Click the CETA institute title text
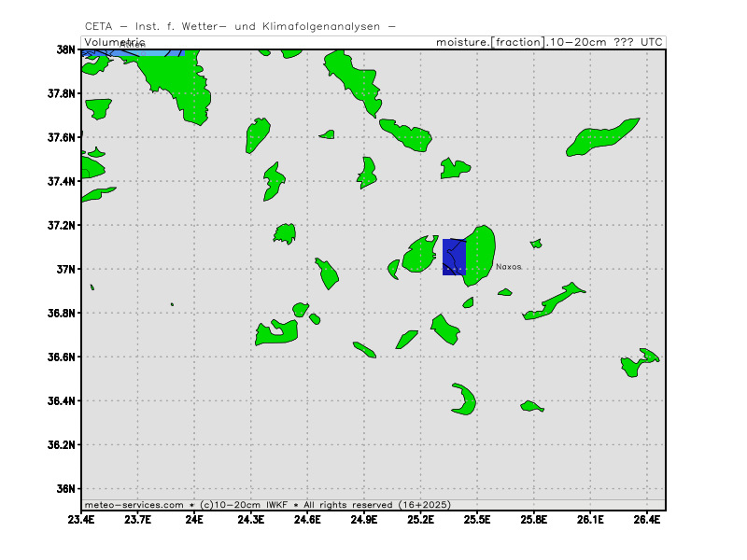Screen dimensions: 747x560 (239, 26)
